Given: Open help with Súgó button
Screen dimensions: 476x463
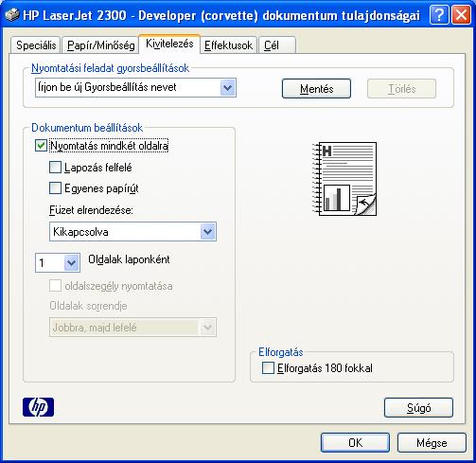Looking at the screenshot, I should pyautogui.click(x=418, y=408).
